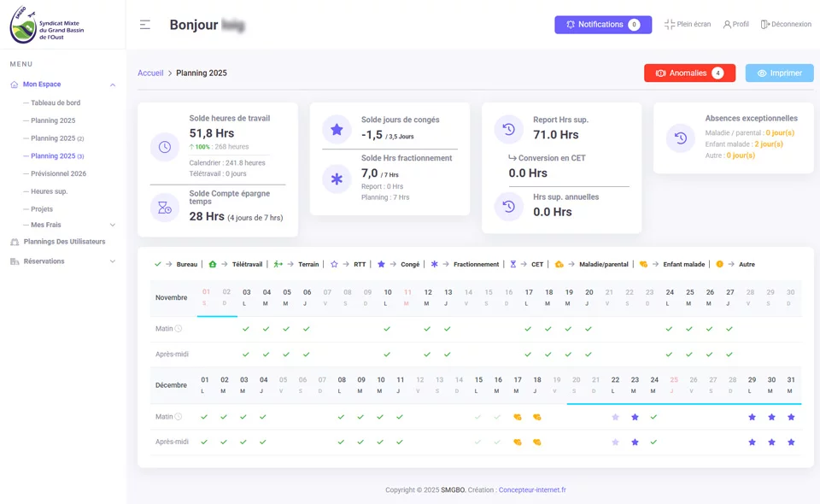Print the planning with Imprimer

click(779, 73)
